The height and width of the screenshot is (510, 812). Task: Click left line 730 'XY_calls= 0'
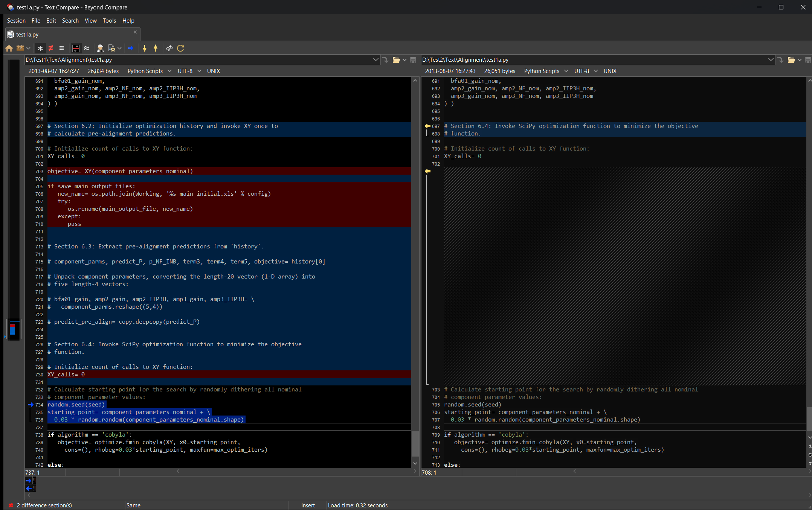coord(66,375)
